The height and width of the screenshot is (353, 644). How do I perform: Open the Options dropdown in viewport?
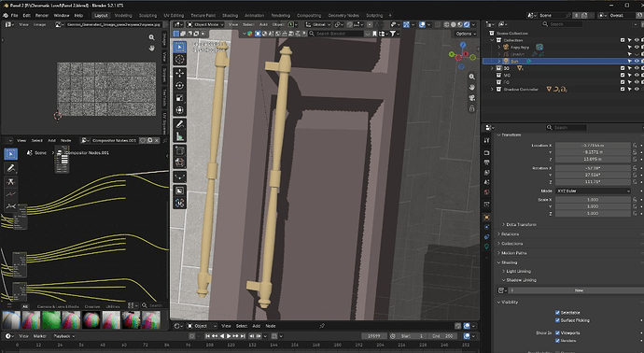click(x=466, y=34)
